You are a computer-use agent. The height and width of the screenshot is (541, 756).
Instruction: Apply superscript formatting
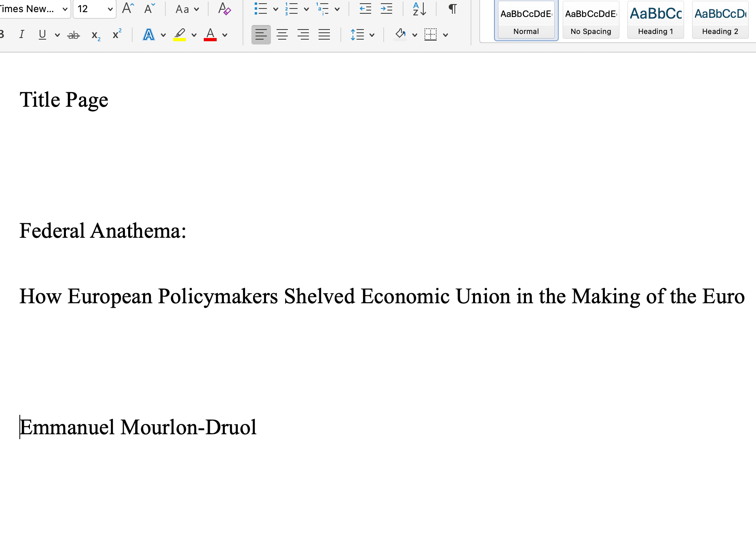(x=117, y=34)
